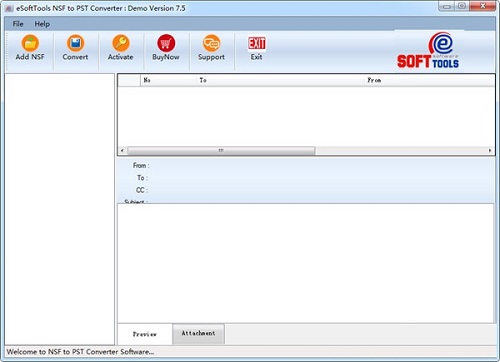Click the "To :" label in header details
Image resolution: width=500 pixels, height=362 pixels.
pos(142,178)
